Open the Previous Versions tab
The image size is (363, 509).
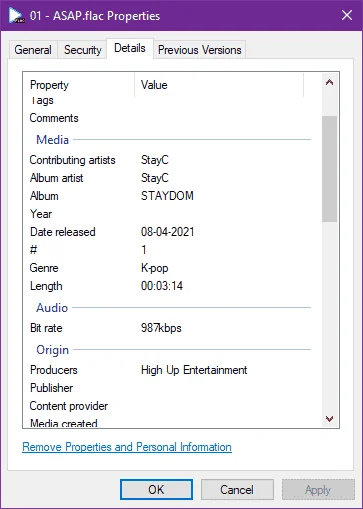click(x=199, y=50)
